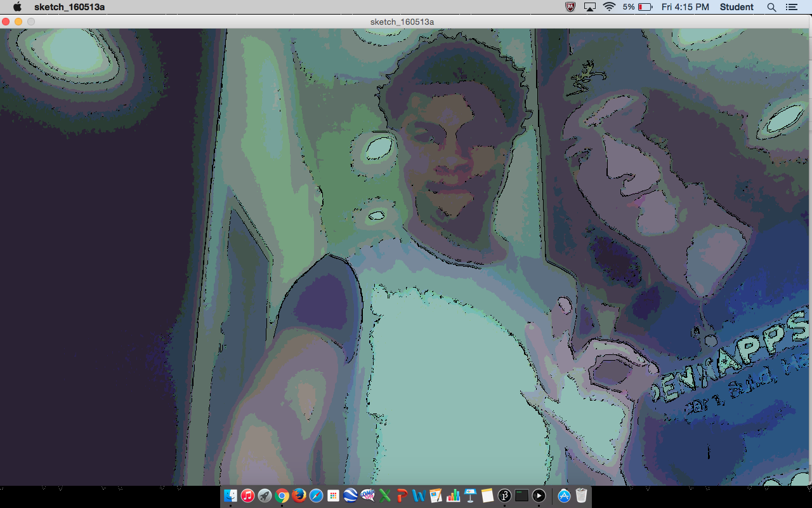Open Spotlight search in the menu bar
812x508 pixels.
(771, 7)
